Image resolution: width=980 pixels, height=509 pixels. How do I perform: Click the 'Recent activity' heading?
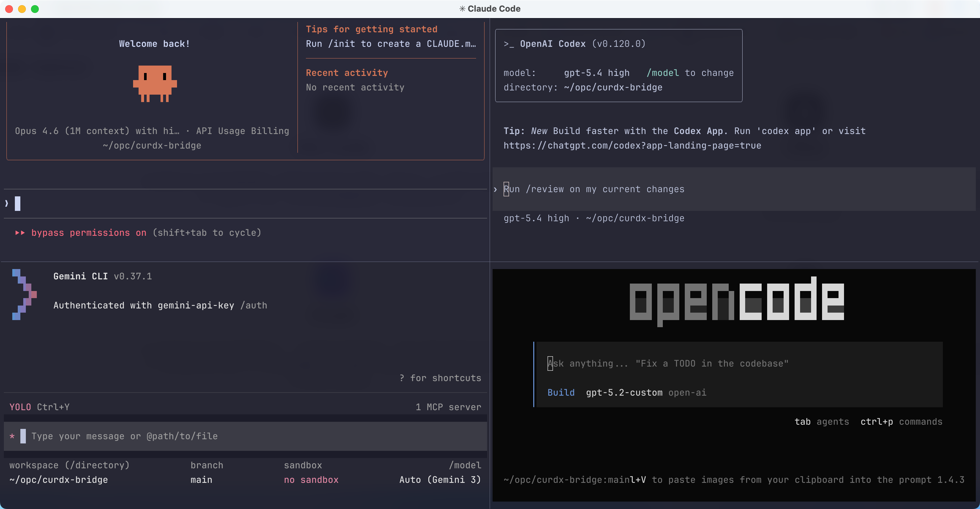pos(347,73)
